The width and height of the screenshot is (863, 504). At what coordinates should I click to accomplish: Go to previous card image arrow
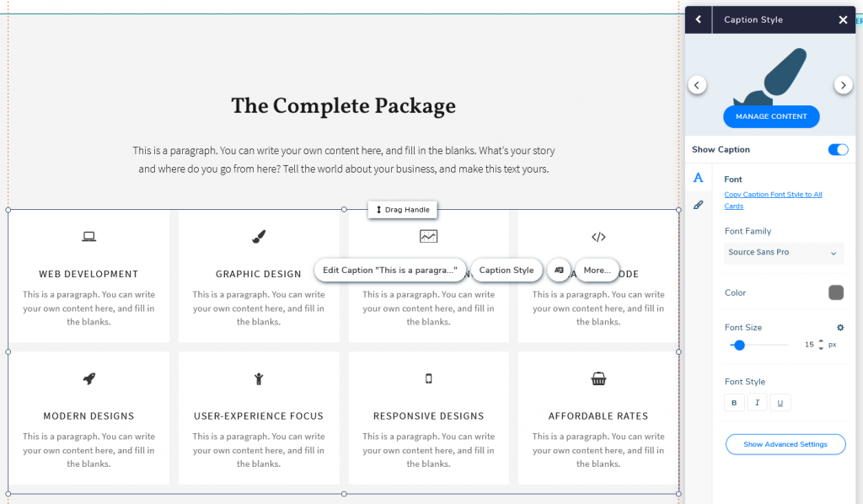pos(697,85)
